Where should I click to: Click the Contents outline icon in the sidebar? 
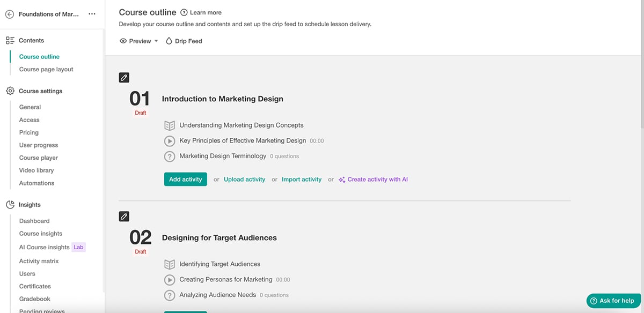9,40
